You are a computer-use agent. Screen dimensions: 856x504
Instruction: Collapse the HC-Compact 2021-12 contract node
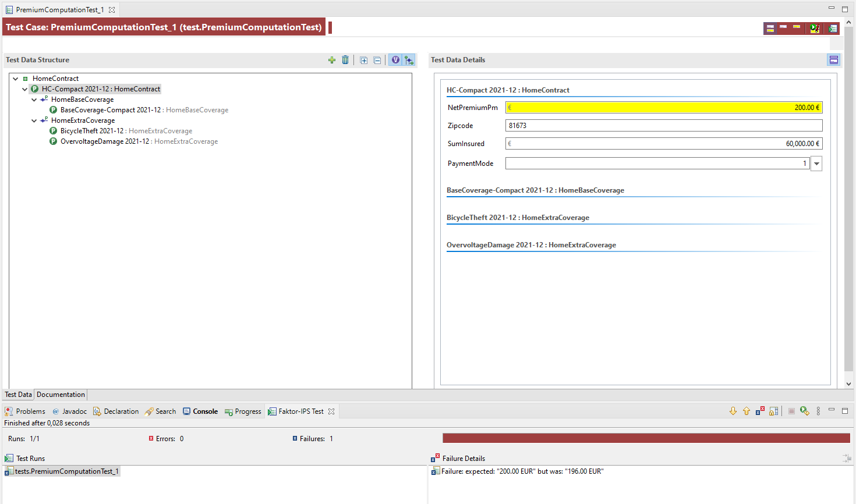pyautogui.click(x=24, y=88)
